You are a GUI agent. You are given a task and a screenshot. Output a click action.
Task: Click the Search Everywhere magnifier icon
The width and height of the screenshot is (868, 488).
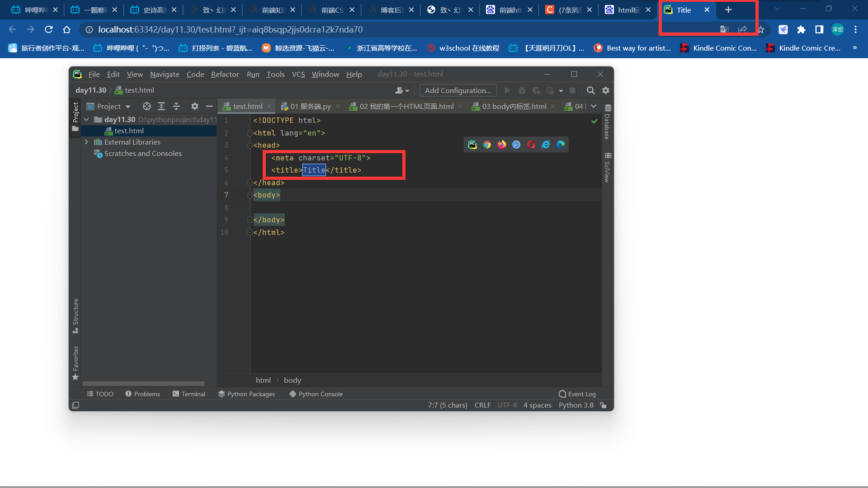tap(590, 90)
